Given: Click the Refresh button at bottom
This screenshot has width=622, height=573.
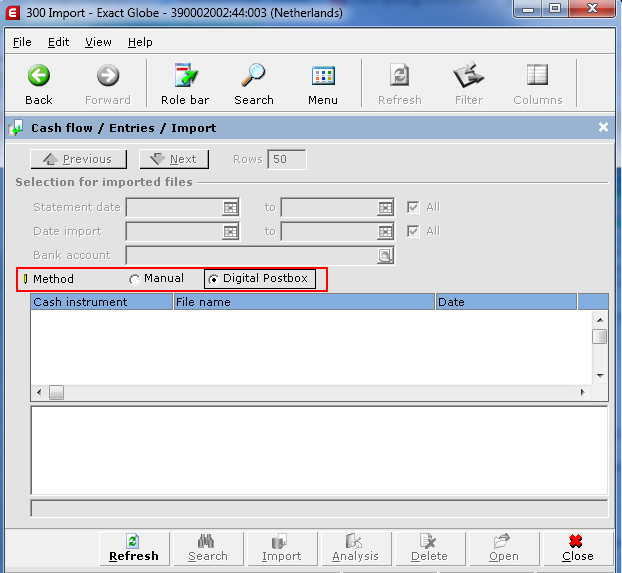Looking at the screenshot, I should click(x=134, y=548).
